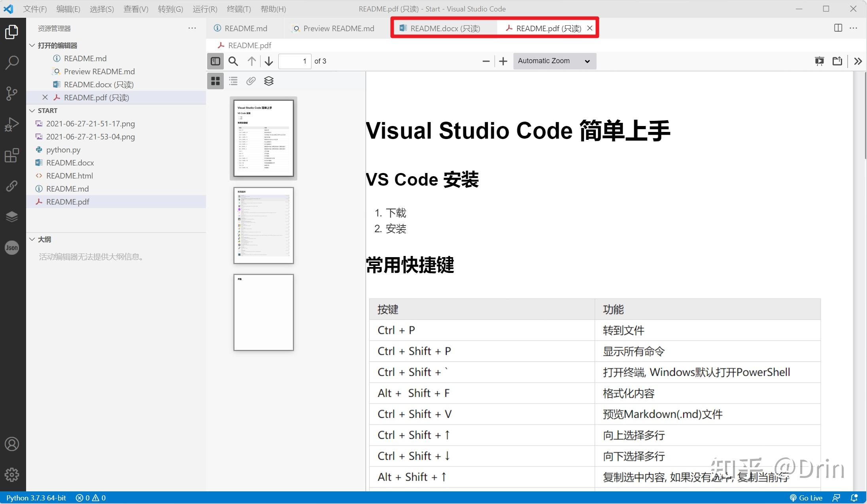The width and height of the screenshot is (867, 504).
Task: Collapse the START folder section
Action: click(x=116, y=111)
